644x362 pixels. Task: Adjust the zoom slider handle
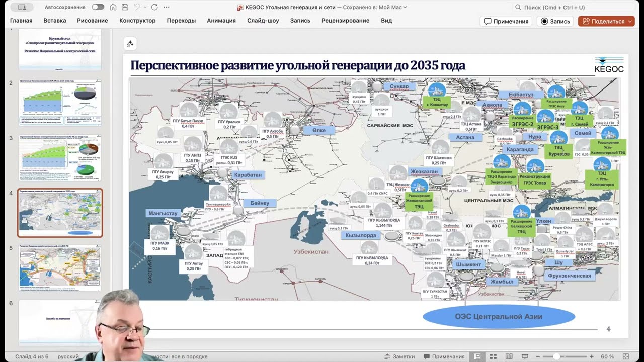pos(556,356)
